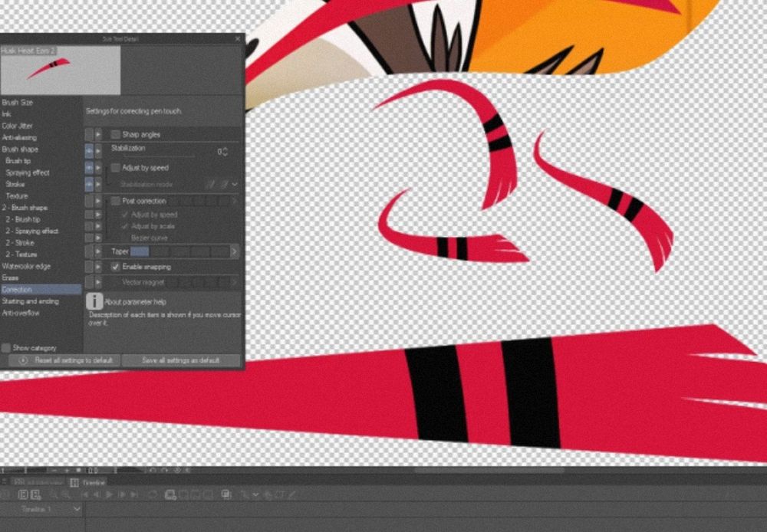
Task: Toggle tool property visibility for Stabilization mode
Action: click(89, 184)
